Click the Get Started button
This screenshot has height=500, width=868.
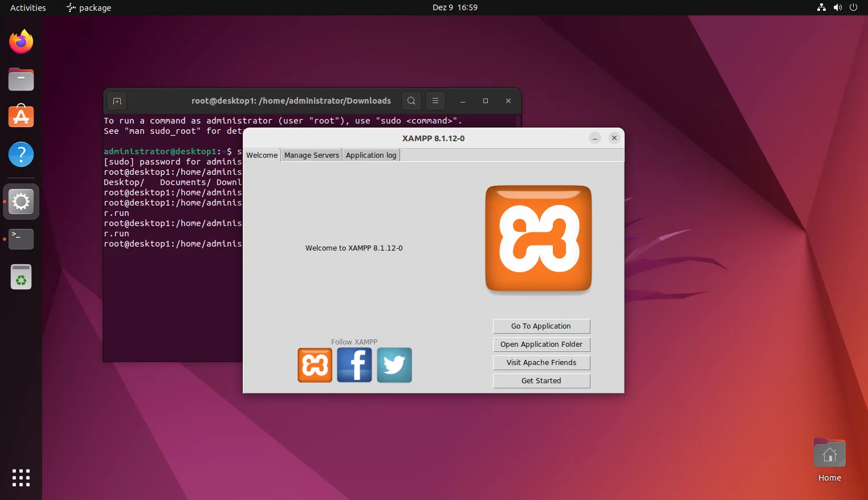click(541, 381)
